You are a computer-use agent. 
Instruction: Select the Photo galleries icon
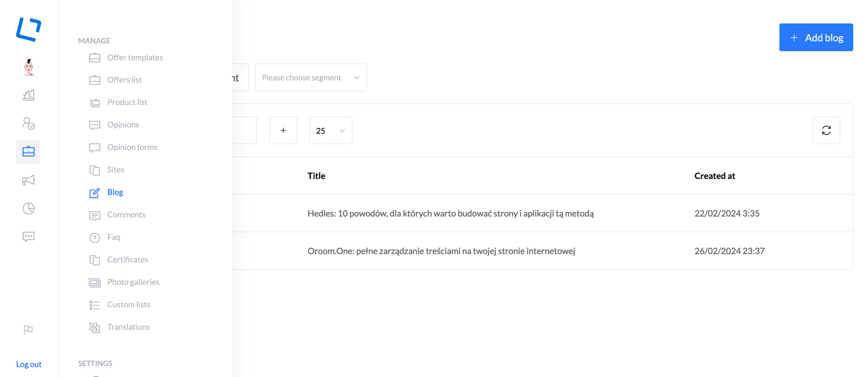coord(94,282)
